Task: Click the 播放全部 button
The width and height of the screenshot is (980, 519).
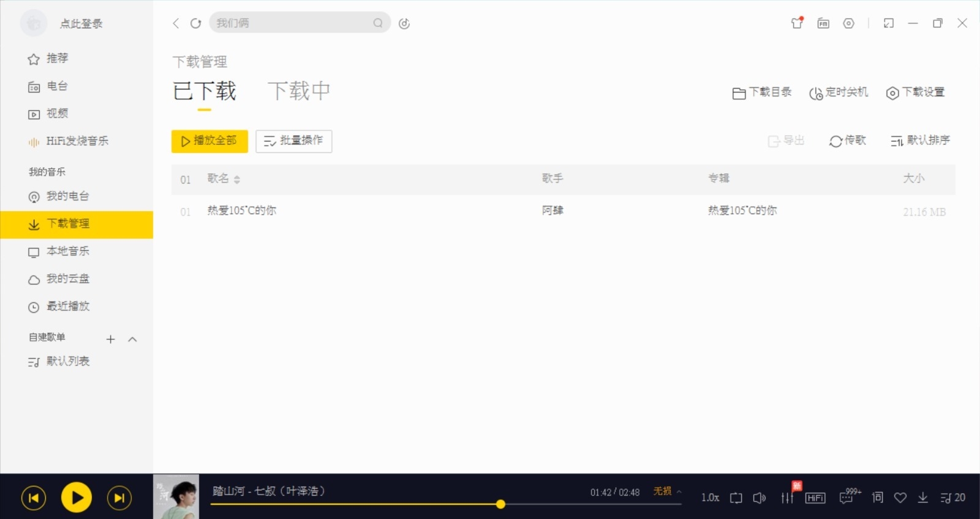Action: [x=209, y=141]
